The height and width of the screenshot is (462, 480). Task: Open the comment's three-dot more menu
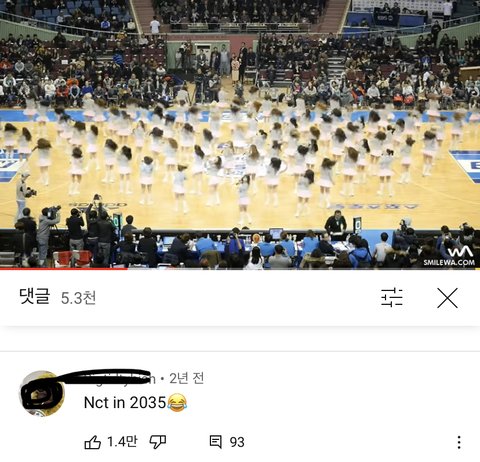tap(459, 442)
